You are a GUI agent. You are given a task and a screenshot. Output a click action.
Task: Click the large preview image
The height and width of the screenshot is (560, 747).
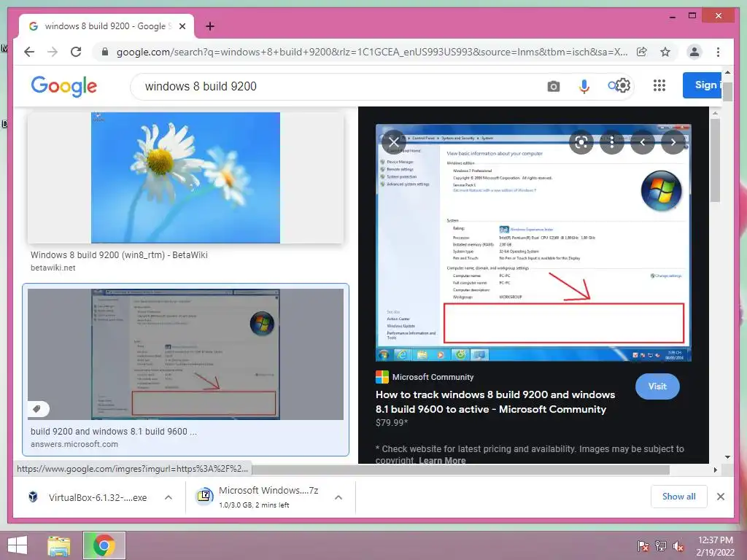click(533, 243)
